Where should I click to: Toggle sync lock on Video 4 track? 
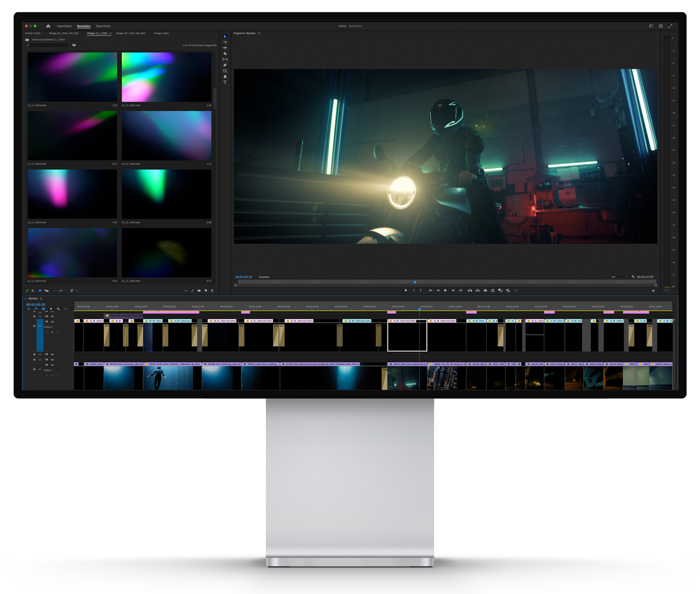(x=47, y=322)
